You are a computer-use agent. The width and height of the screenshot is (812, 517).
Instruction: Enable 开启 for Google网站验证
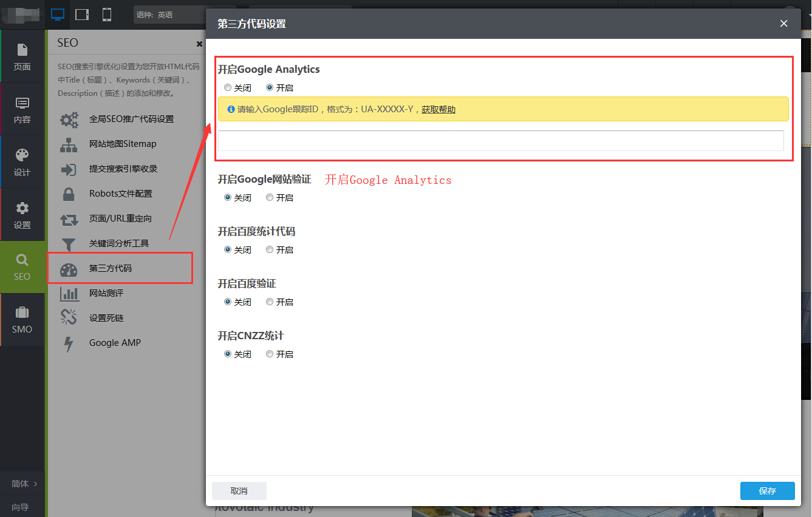(x=270, y=198)
